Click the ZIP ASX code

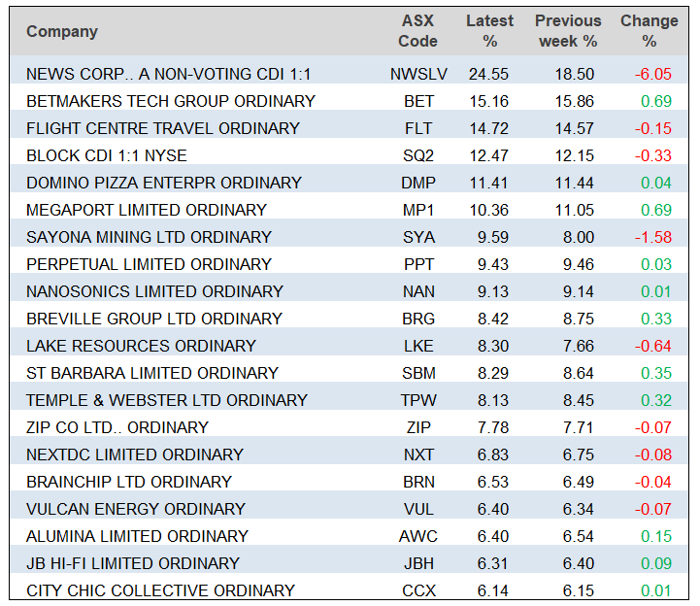click(x=418, y=427)
